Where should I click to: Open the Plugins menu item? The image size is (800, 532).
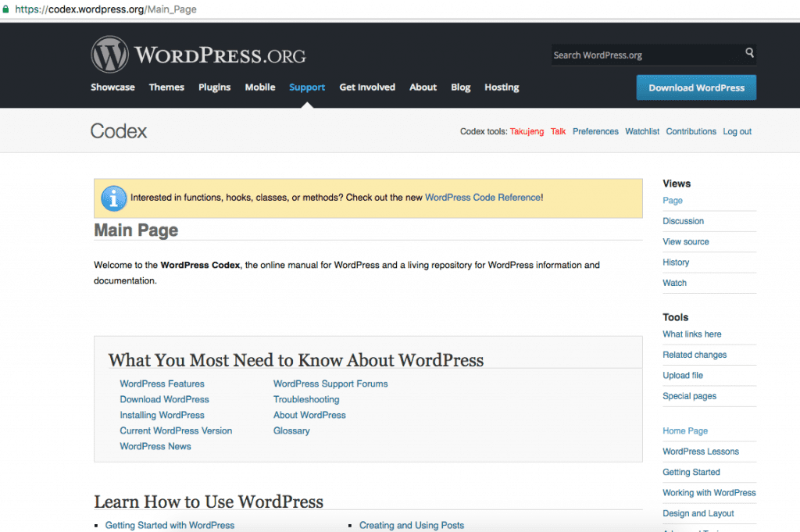pyautogui.click(x=214, y=87)
